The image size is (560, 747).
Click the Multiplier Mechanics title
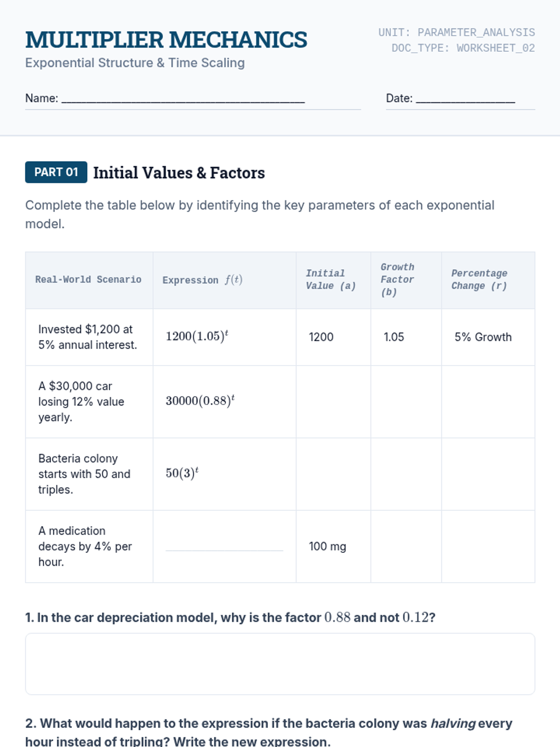pyautogui.click(x=166, y=40)
